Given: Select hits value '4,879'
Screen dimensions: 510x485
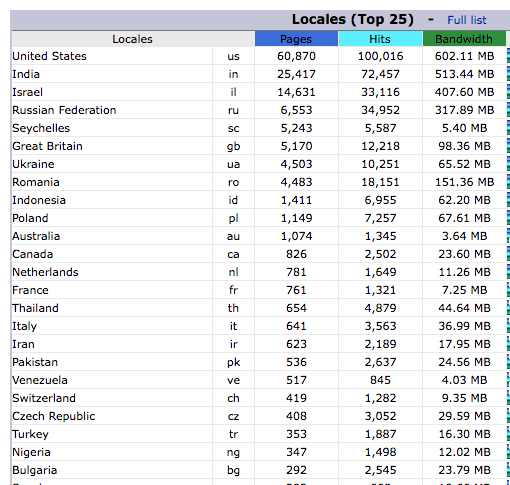Looking at the screenshot, I should (380, 308).
